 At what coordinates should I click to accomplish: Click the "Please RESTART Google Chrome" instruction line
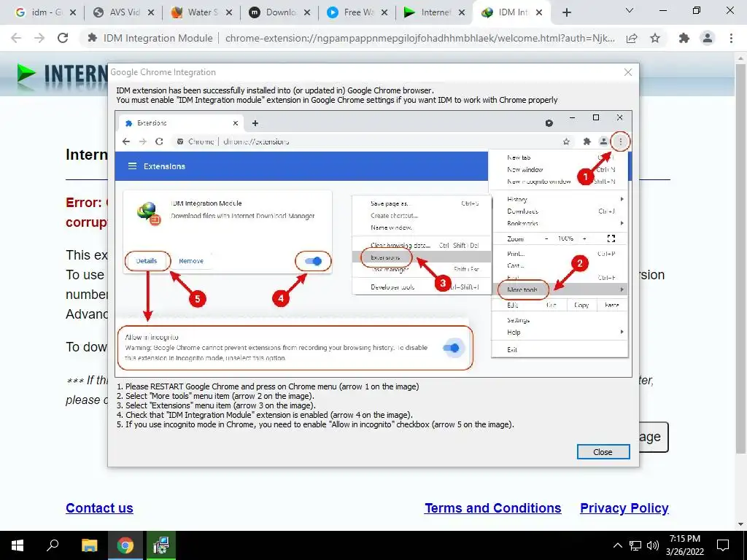tap(268, 386)
